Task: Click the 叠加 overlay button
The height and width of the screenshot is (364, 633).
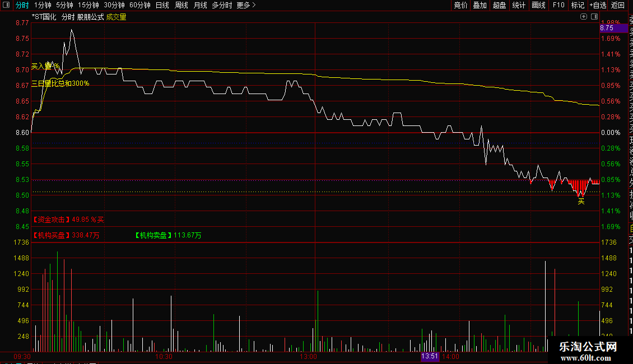Action: click(480, 5)
